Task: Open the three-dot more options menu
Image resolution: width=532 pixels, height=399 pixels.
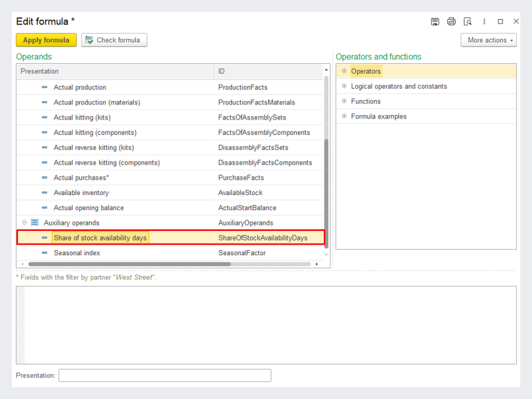Action: pyautogui.click(x=484, y=22)
